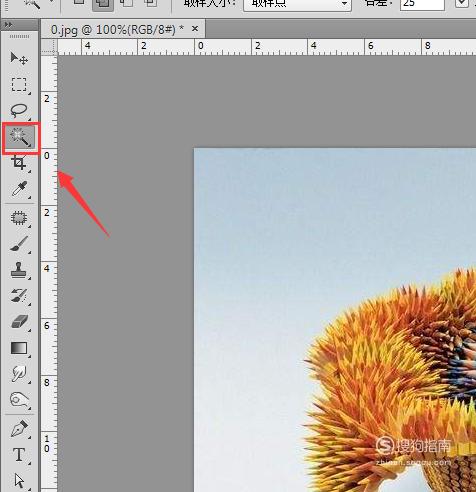Select the Move tool
The width and height of the screenshot is (476, 492).
tap(19, 58)
